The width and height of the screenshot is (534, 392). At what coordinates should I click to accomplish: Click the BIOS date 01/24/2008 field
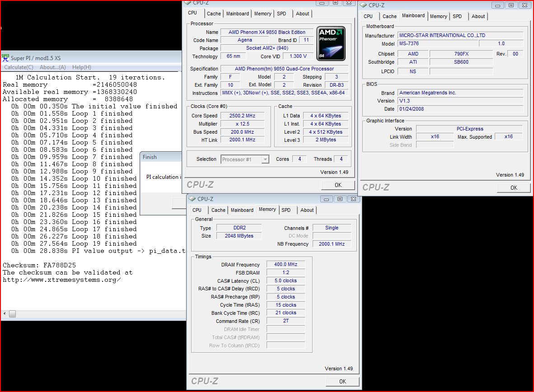click(460, 109)
